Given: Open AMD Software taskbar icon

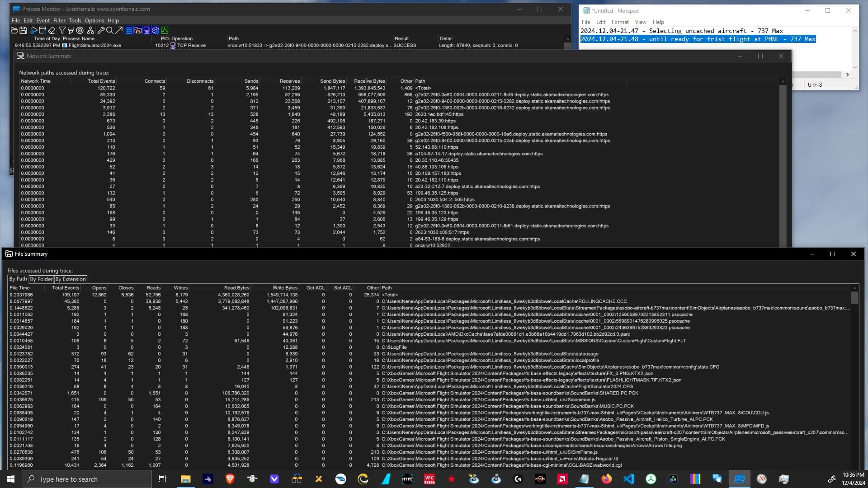Looking at the screenshot, I should (x=562, y=479).
